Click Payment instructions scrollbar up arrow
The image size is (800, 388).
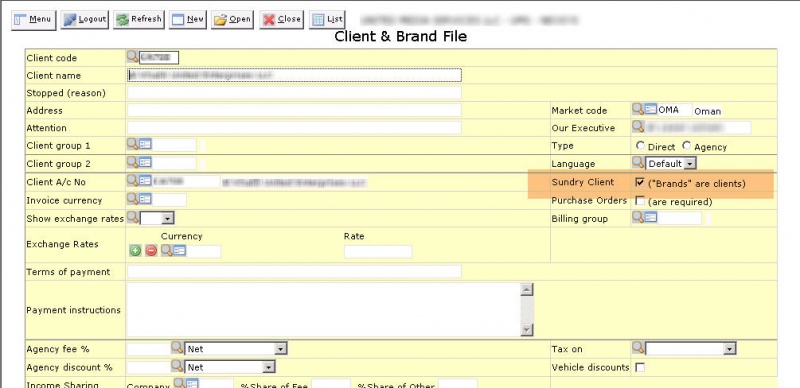pos(527,289)
